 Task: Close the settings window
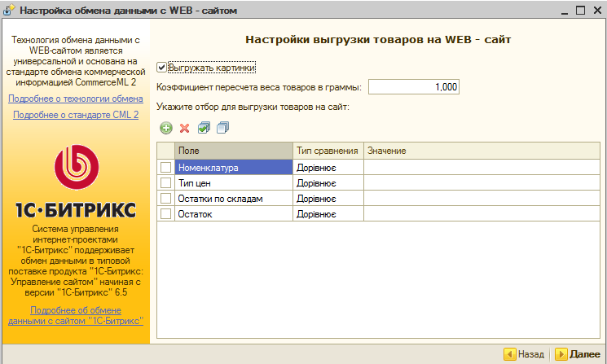click(597, 10)
